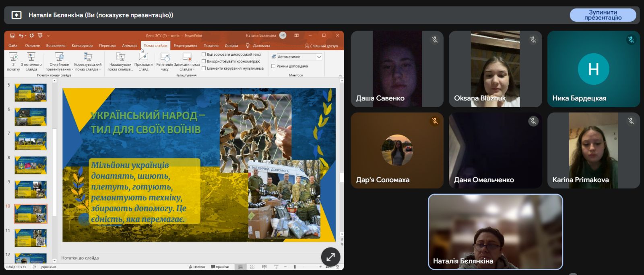Screen dimensions: 644x275
Task: Enable the Відтворювати дикторський текст checkbox
Action: pyautogui.click(x=204, y=54)
